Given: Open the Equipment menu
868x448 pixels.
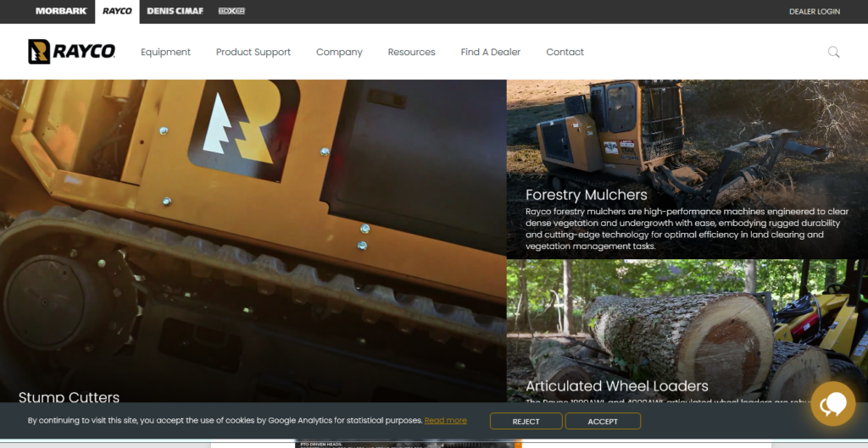Looking at the screenshot, I should point(165,52).
